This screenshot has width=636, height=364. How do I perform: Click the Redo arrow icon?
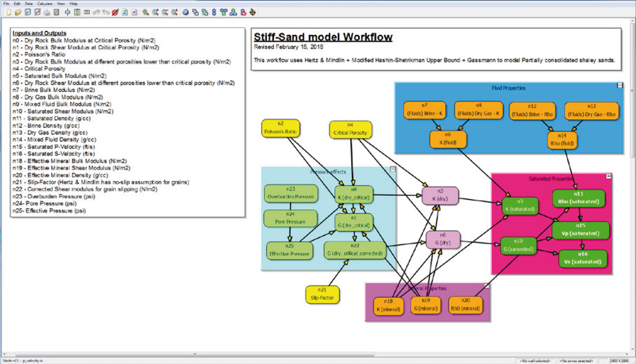(x=106, y=12)
